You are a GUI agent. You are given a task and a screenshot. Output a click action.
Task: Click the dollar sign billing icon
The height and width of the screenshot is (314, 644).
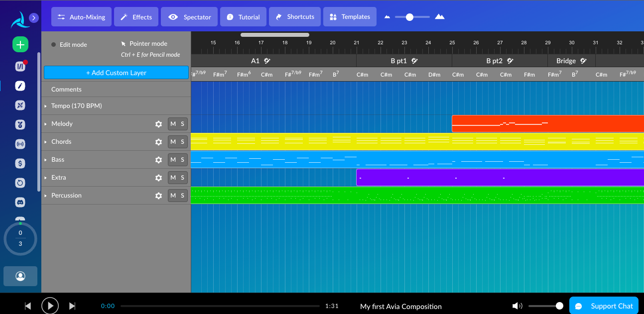pos(20,163)
